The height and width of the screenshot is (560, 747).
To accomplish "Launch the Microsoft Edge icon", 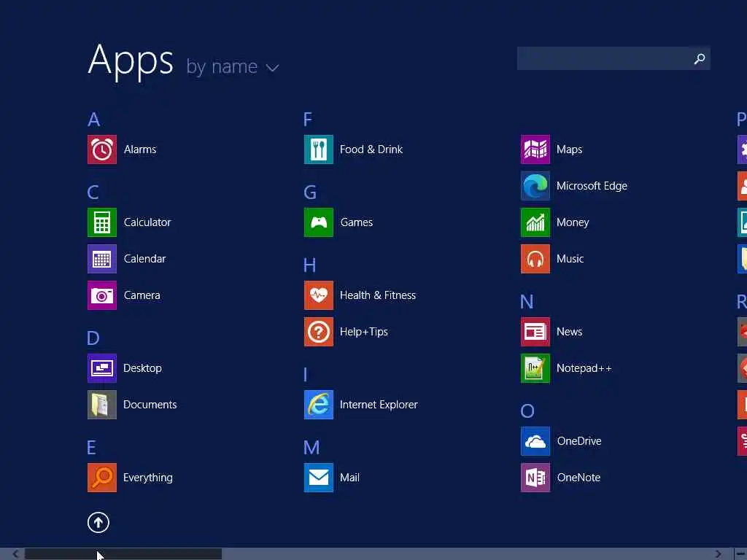I will point(535,186).
